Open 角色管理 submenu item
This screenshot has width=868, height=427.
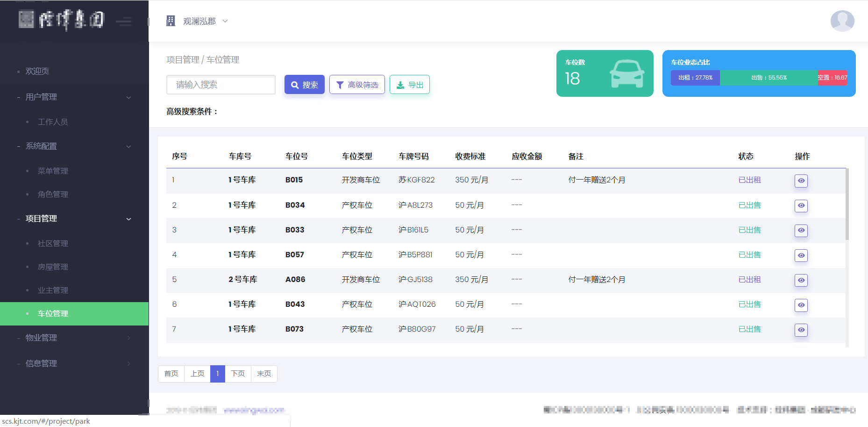click(x=53, y=194)
